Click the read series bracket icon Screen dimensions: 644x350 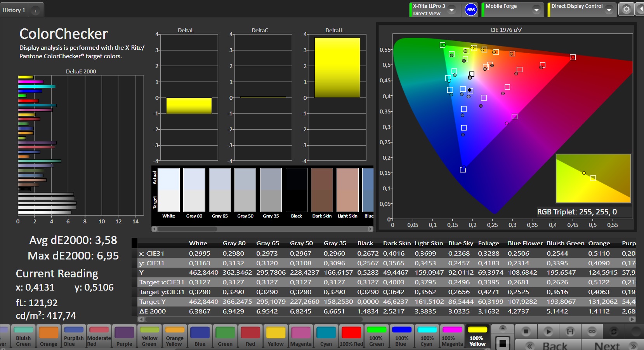click(570, 331)
